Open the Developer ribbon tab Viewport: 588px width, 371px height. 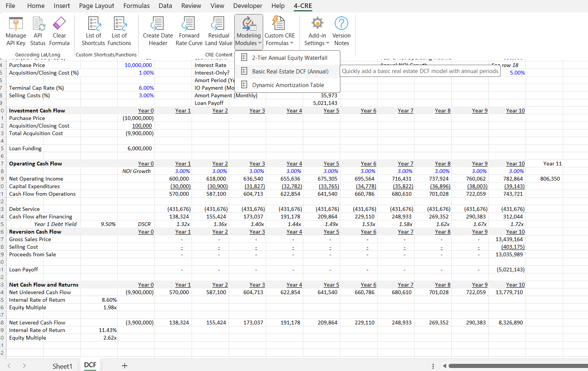pyautogui.click(x=248, y=6)
